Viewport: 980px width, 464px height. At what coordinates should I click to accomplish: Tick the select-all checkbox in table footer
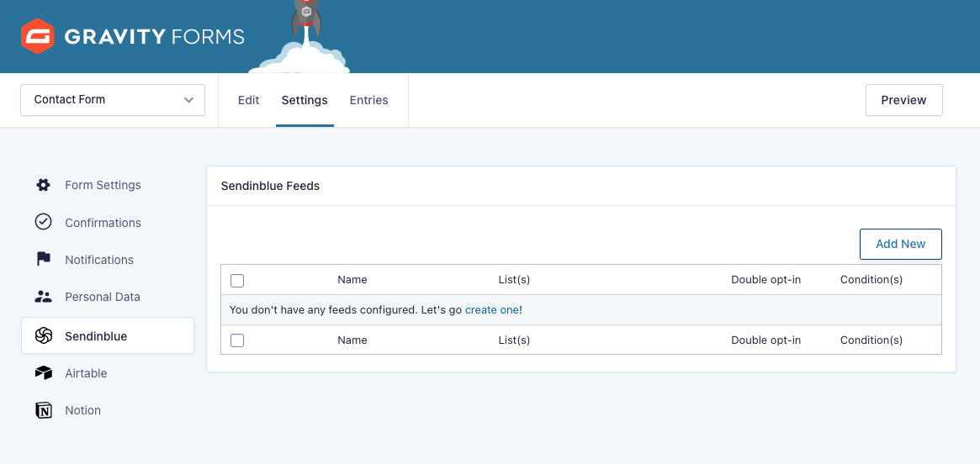click(x=237, y=340)
